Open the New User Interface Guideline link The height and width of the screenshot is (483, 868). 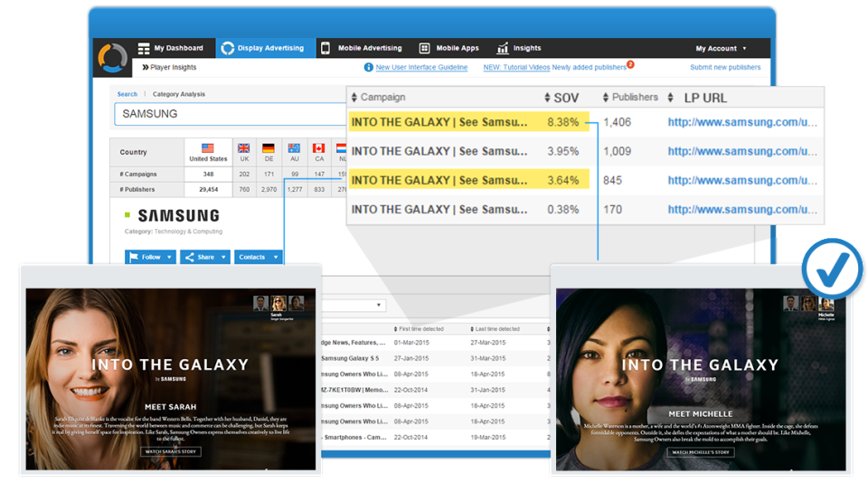[421, 67]
